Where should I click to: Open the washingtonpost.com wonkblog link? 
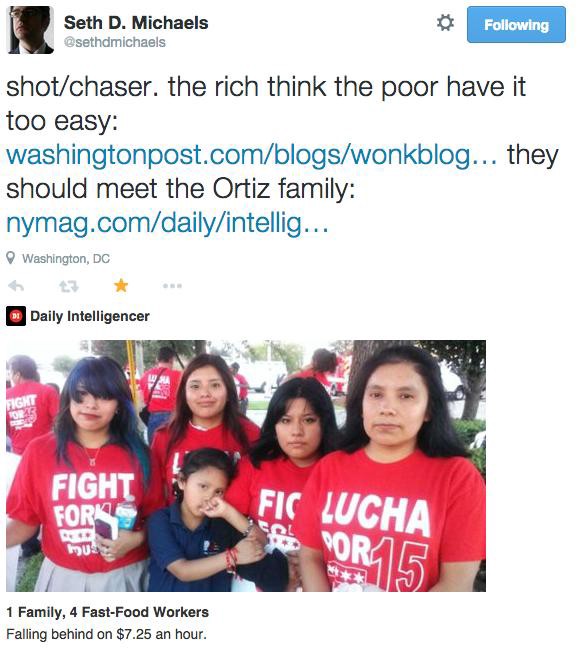(x=251, y=155)
